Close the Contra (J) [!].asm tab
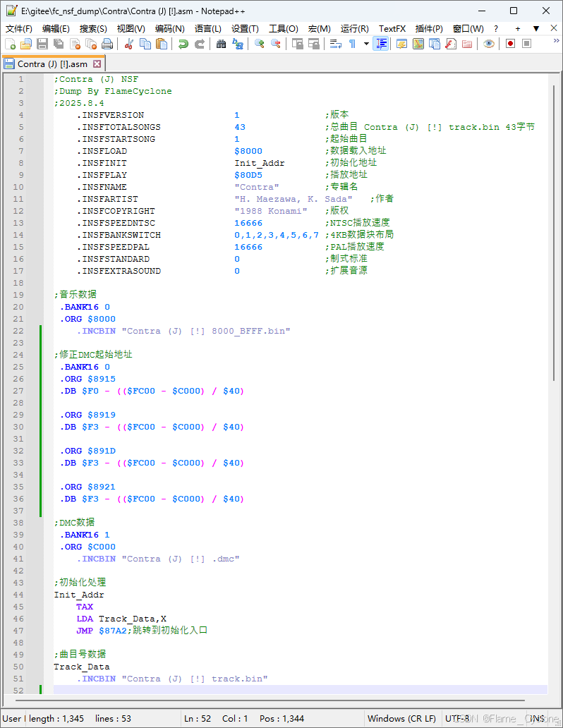The image size is (563, 728). coord(97,63)
